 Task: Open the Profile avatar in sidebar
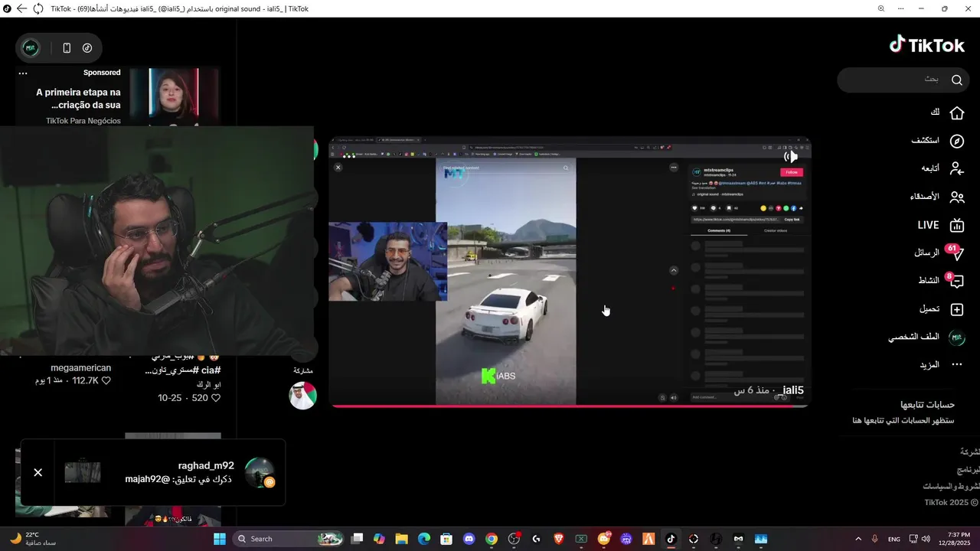[x=956, y=337]
